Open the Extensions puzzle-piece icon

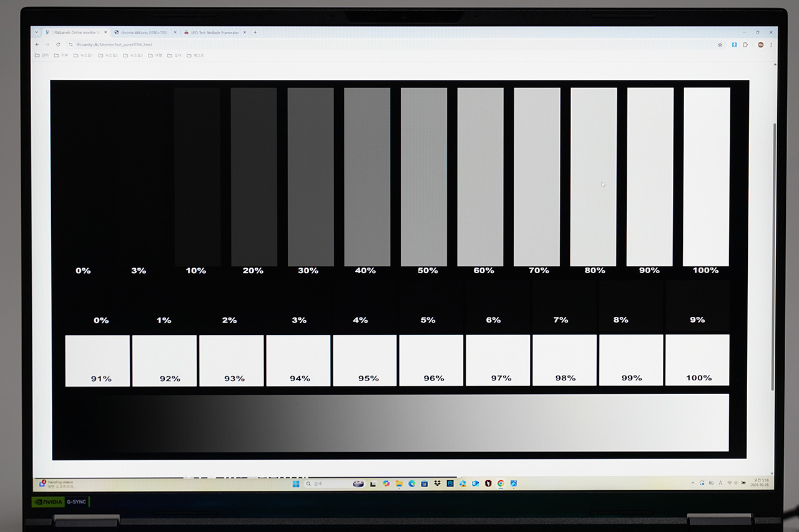tap(745, 45)
